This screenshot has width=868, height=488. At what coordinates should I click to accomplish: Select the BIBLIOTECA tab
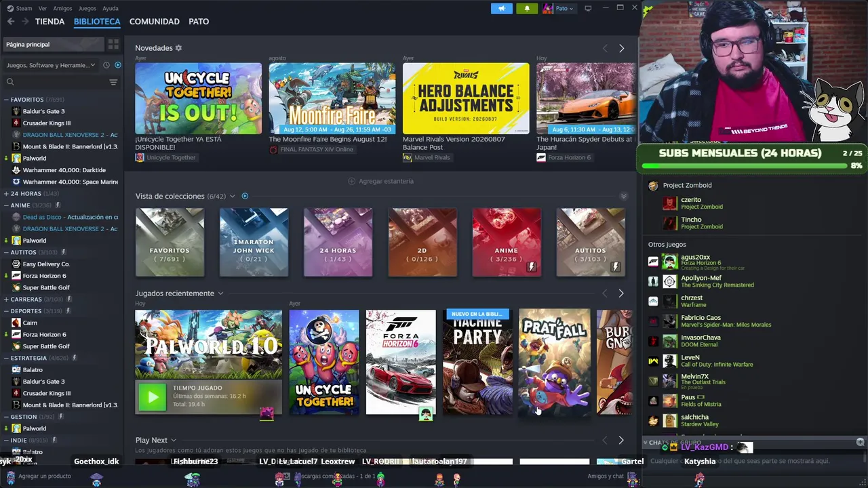tap(97, 22)
